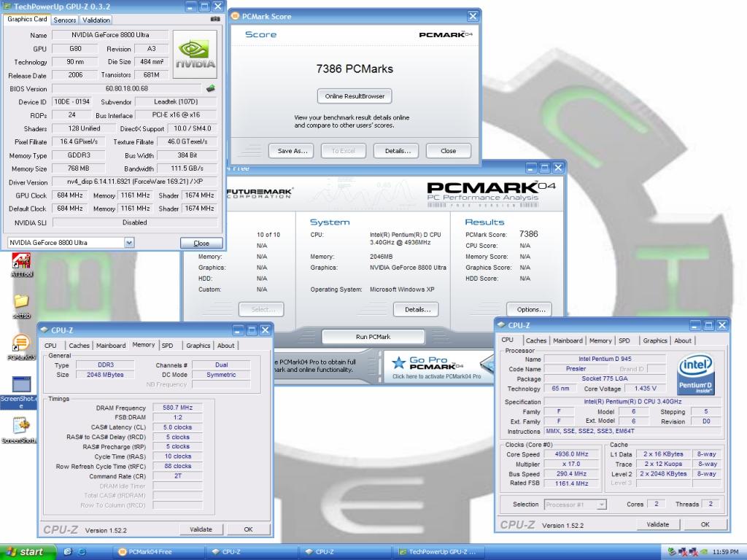The image size is (747, 560).
Task: Open the Processor #1 selection dropdown
Action: 602,505
